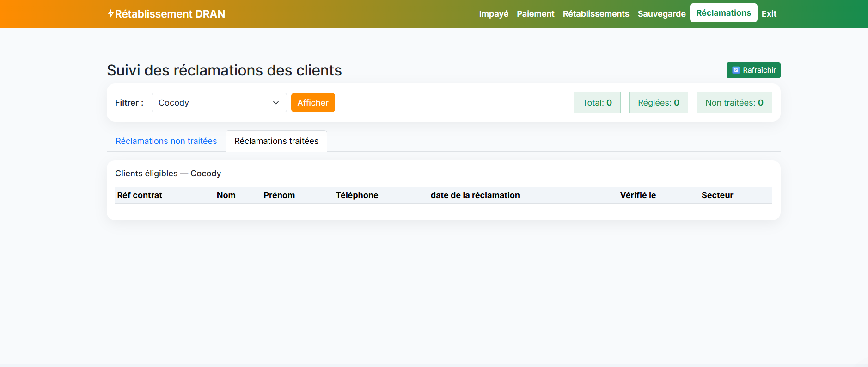
Task: Click the Téléphone column header
Action: 357,195
